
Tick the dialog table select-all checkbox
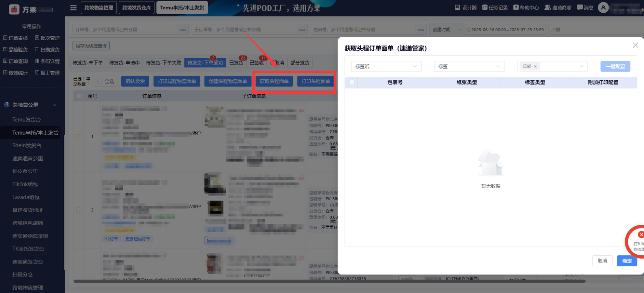tap(351, 82)
